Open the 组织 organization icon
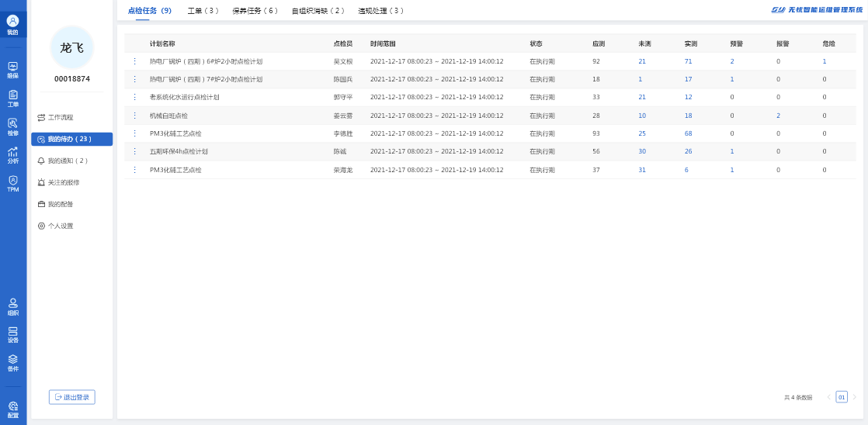This screenshot has width=868, height=425. [x=12, y=306]
